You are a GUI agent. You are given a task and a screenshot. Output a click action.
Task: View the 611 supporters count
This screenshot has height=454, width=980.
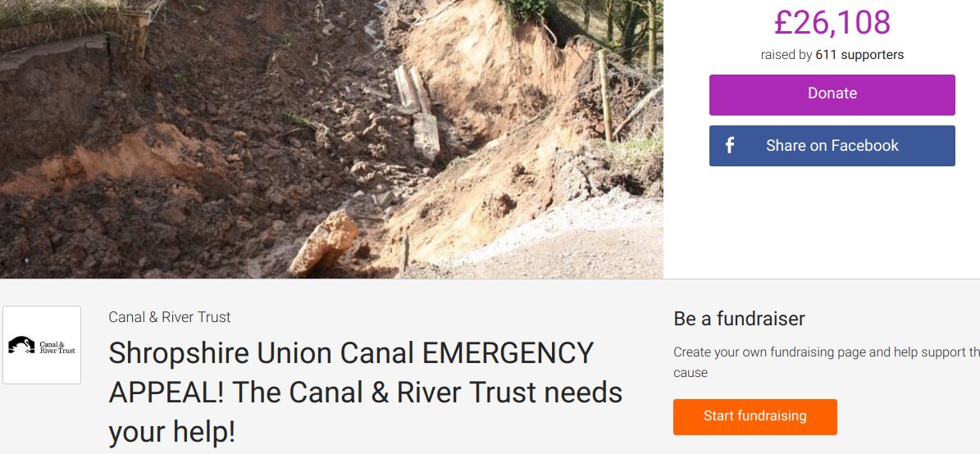coord(859,55)
